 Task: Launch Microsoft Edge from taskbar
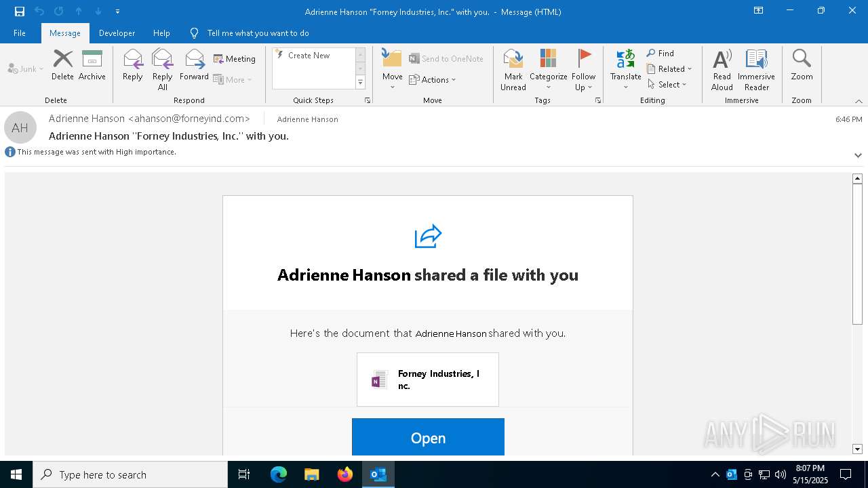point(279,474)
